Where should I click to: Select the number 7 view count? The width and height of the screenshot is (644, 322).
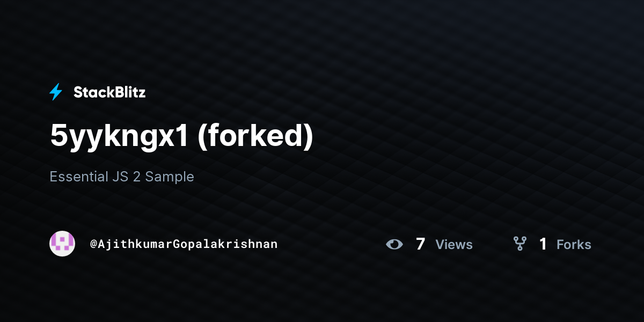421,244
